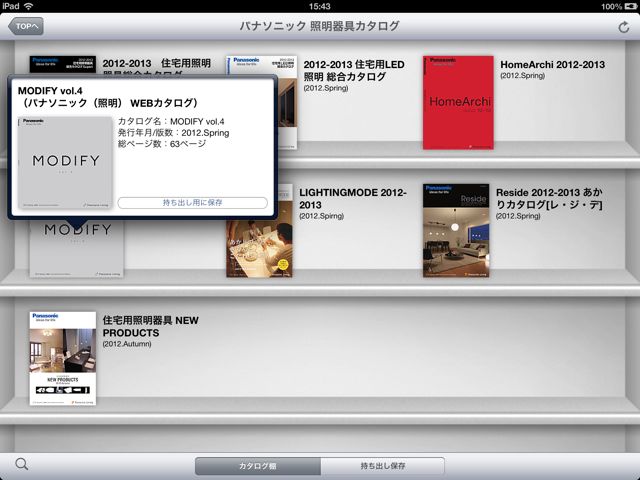Select the カタログ名：MODIFY vol.4 line

pyautogui.click(x=171, y=122)
